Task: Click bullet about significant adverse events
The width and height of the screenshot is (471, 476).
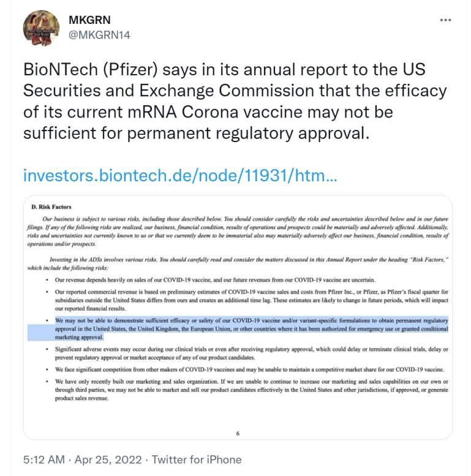Action: point(250,353)
